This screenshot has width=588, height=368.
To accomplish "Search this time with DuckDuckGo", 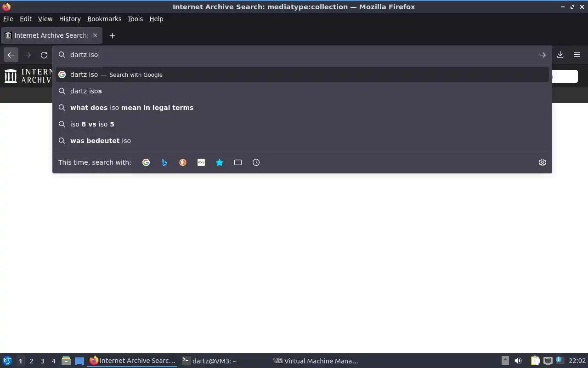I will [x=183, y=162].
